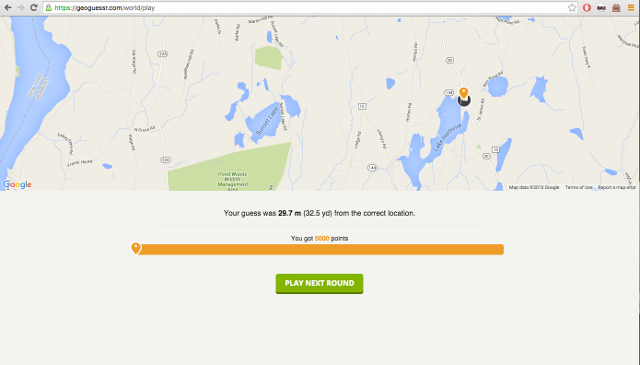Viewport: 640px width, 365px height.
Task: Click the orange points progress bar
Action: pos(320,249)
